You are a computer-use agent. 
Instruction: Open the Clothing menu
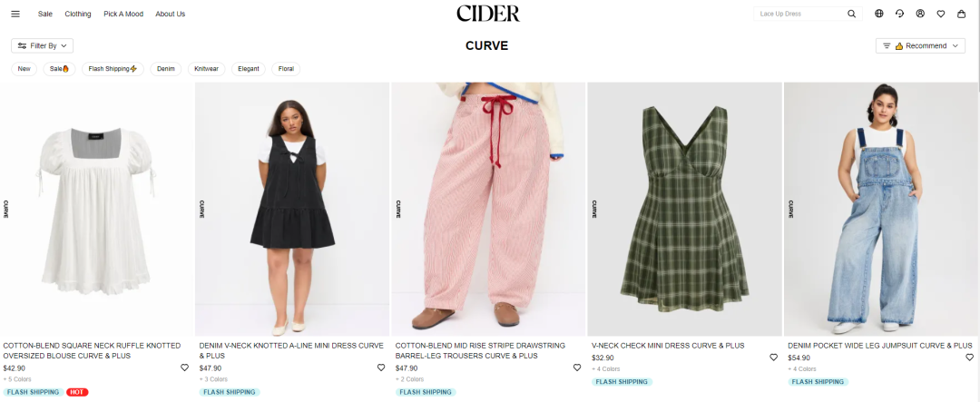[77, 14]
